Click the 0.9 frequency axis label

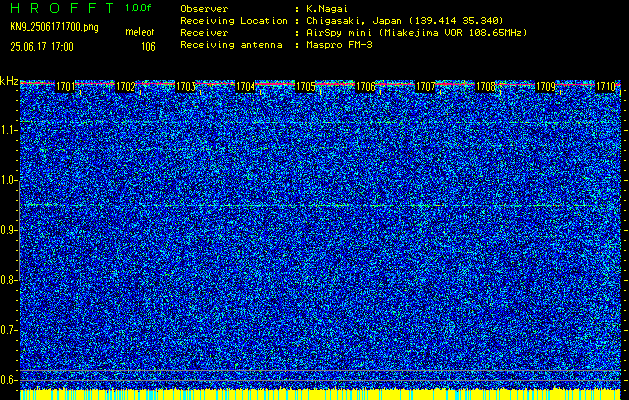pos(9,230)
